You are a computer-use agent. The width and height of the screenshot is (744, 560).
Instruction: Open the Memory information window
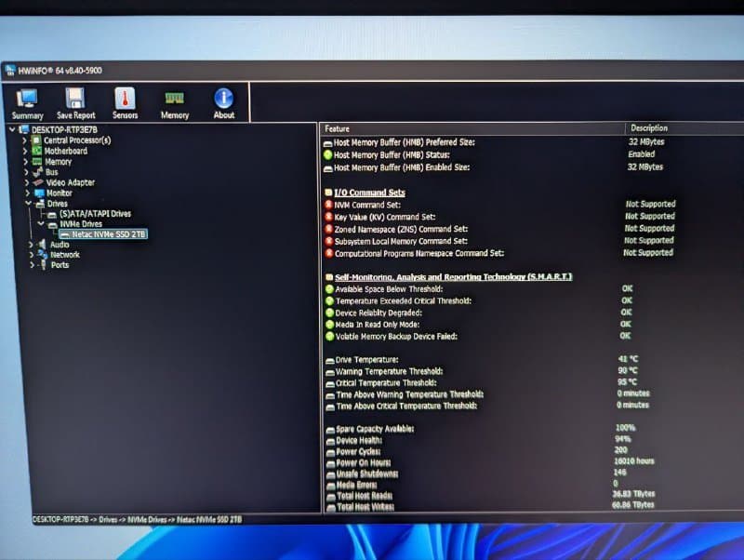coord(174,102)
